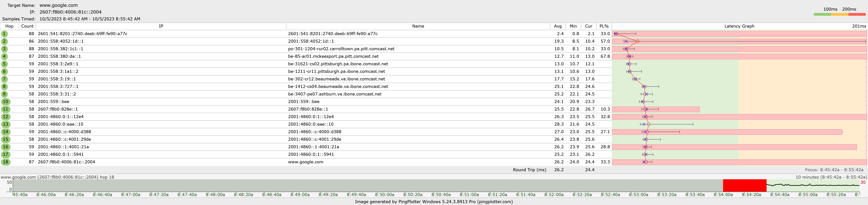Viewport: 868px width, 205px height.
Task: Click www.google.com name in hop 18 row
Action: 306,162
